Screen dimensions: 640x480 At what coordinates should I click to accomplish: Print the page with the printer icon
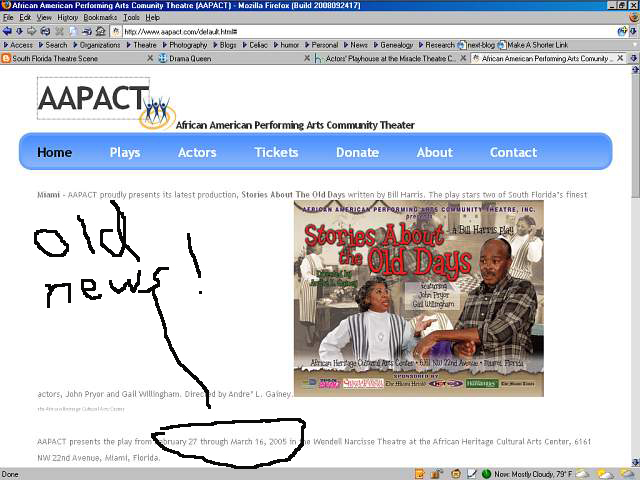(x=87, y=31)
